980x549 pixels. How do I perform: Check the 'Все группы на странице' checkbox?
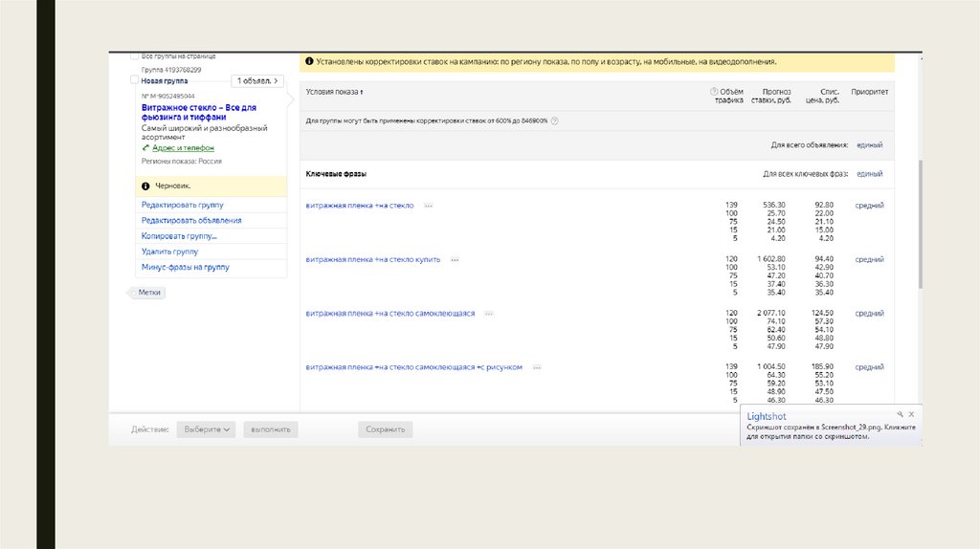(135, 56)
